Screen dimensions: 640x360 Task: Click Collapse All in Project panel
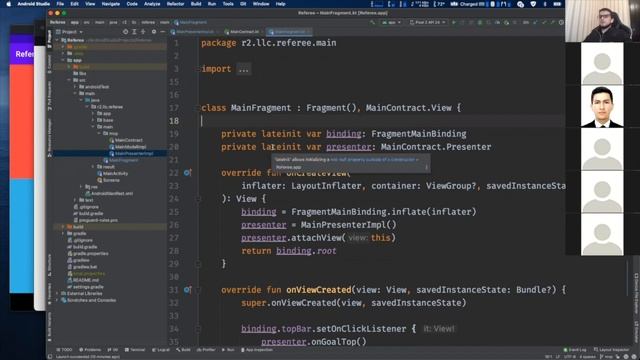[143, 32]
